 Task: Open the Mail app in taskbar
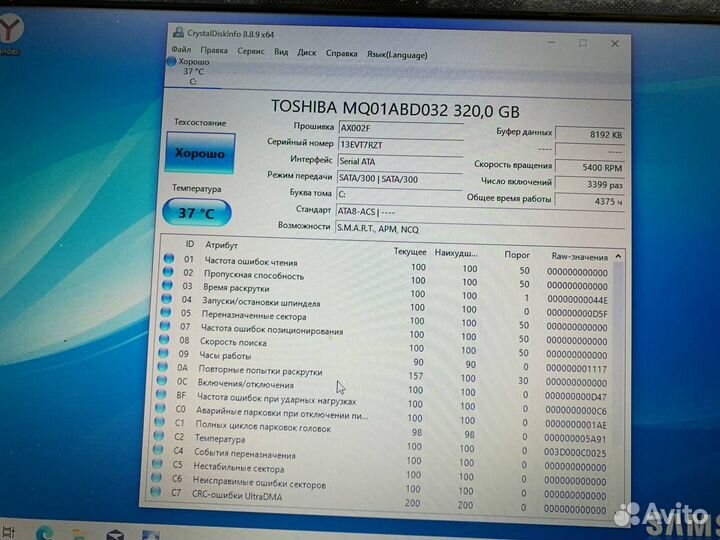pyautogui.click(x=115, y=534)
